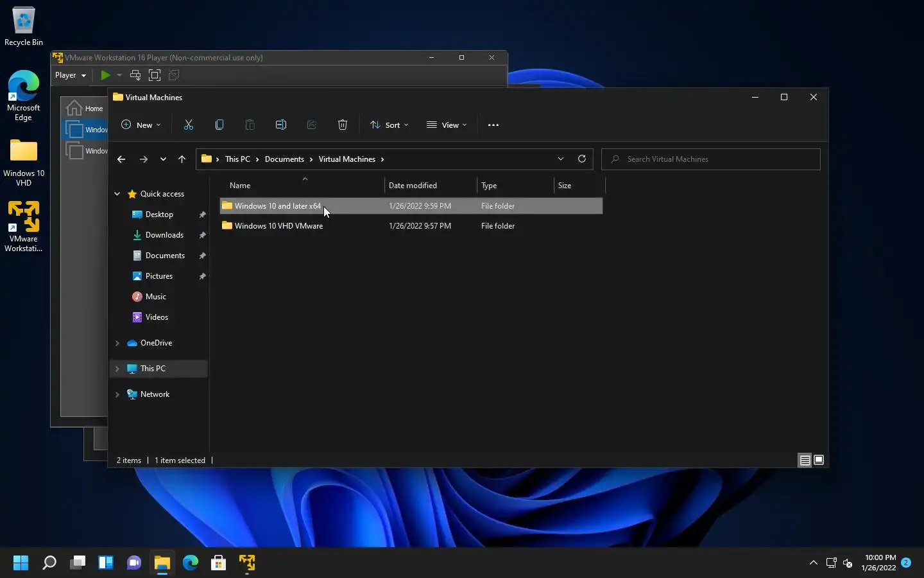Click the Search Virtual Machines field
924x578 pixels.
tap(711, 159)
